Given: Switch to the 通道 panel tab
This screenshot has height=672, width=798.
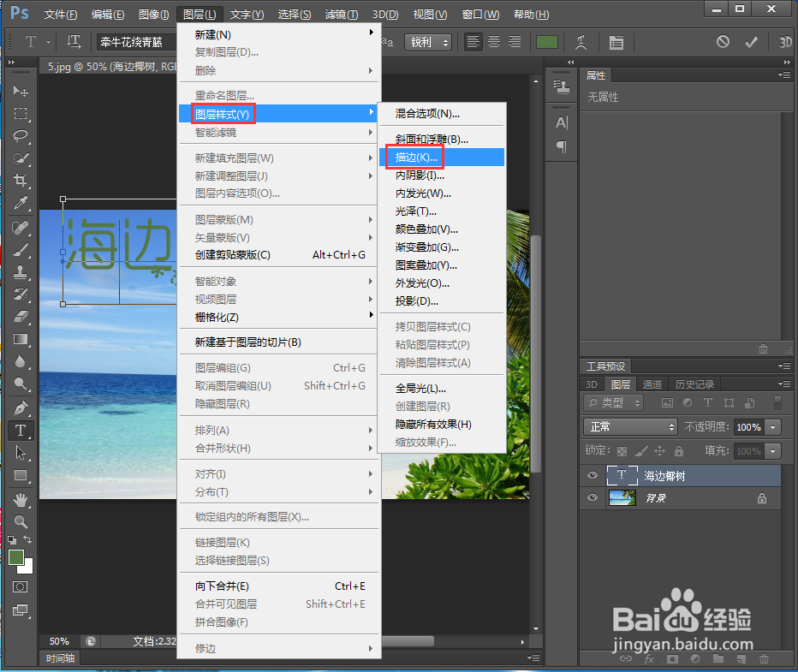Looking at the screenshot, I should point(652,384).
